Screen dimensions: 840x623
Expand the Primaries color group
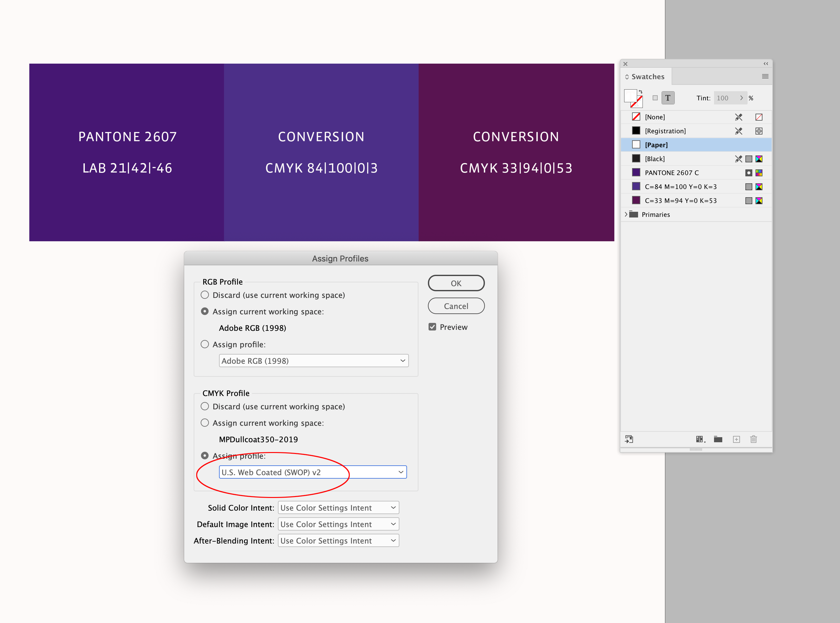point(626,214)
